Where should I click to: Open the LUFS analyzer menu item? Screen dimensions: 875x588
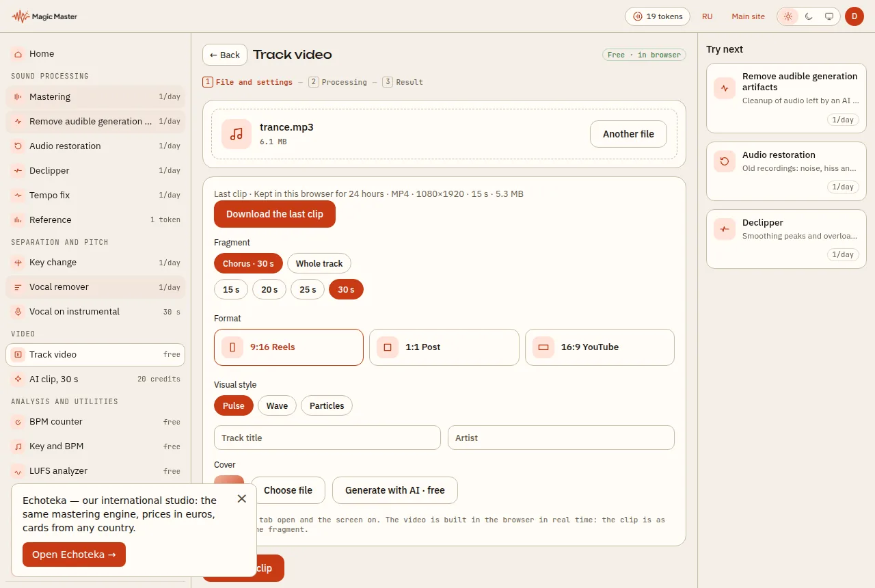[x=96, y=471]
